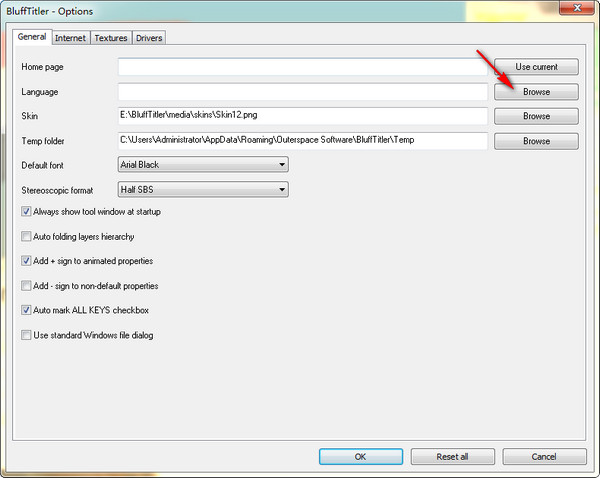Toggle Auto mark ALL KEYS checkbox
600x478 pixels.
click(x=26, y=310)
